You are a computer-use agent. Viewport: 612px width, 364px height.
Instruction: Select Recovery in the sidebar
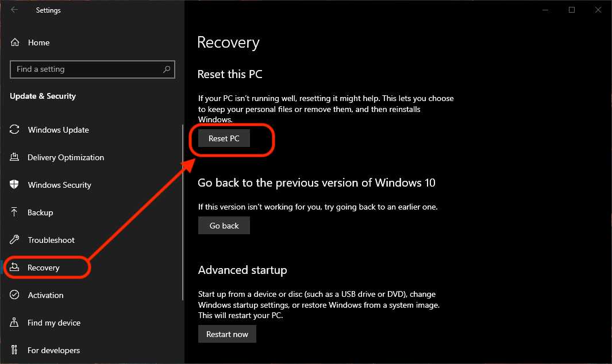pos(44,268)
